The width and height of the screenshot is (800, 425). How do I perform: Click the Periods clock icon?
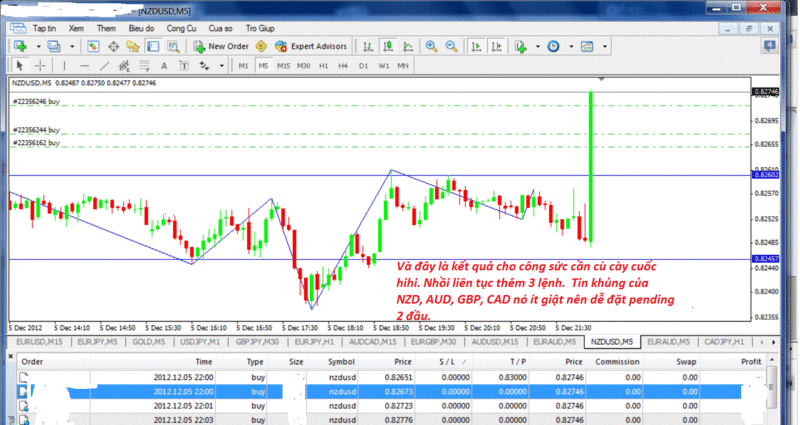[x=554, y=46]
